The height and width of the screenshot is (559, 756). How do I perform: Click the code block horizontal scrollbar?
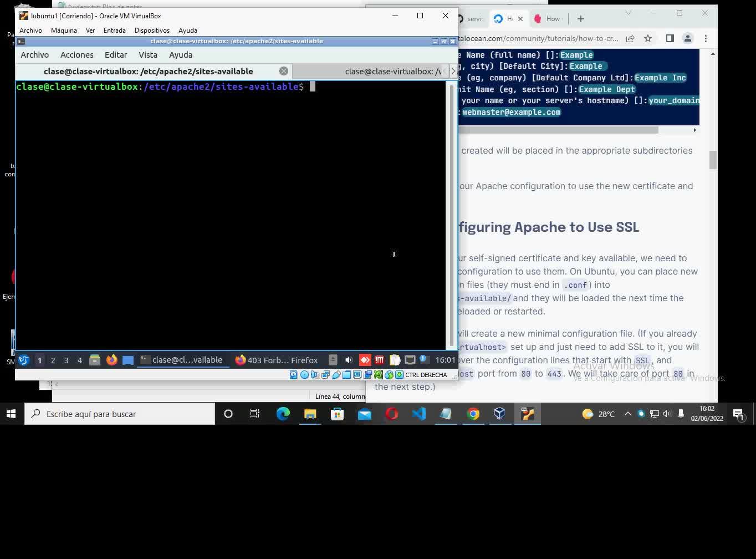[558, 130]
